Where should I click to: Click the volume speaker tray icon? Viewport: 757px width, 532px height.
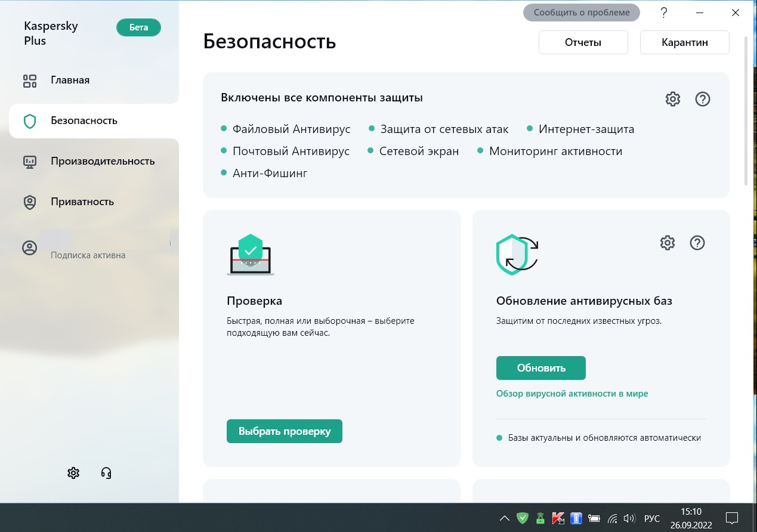click(x=629, y=518)
